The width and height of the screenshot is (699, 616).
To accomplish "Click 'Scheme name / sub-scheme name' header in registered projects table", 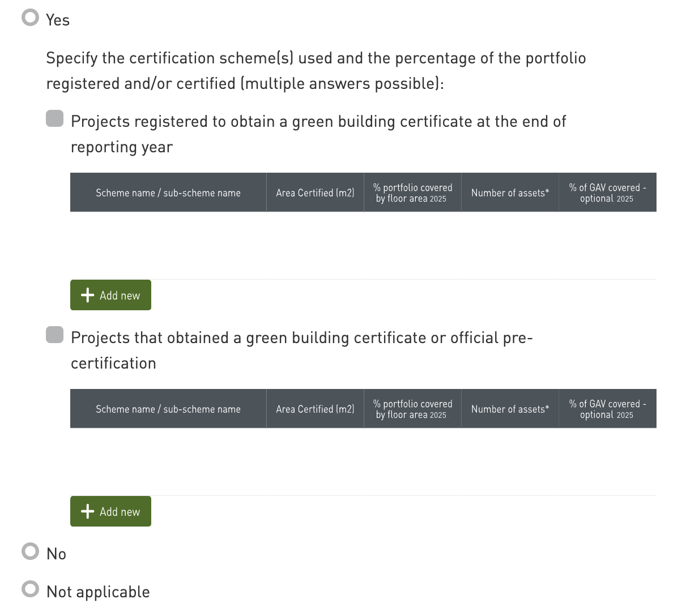I will [168, 192].
